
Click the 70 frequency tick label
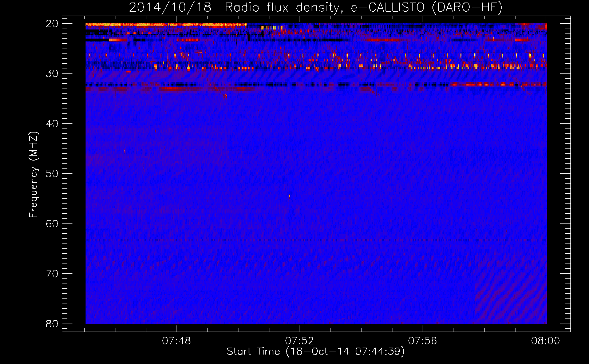(52, 274)
